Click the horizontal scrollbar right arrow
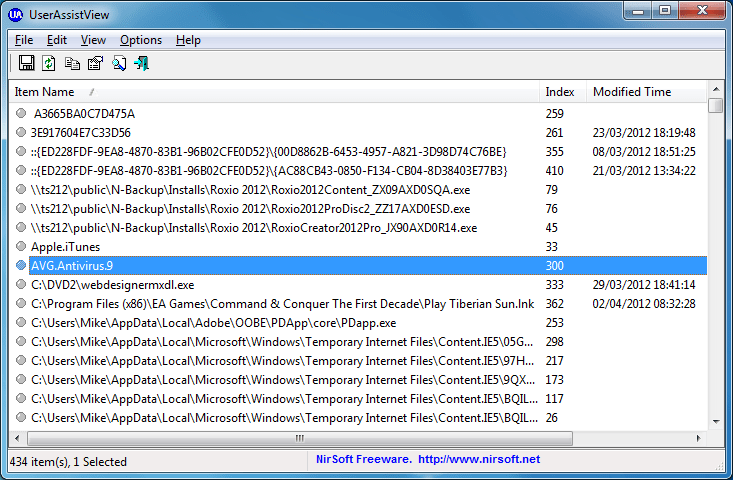Screen dimensions: 733x480 tap(698, 438)
